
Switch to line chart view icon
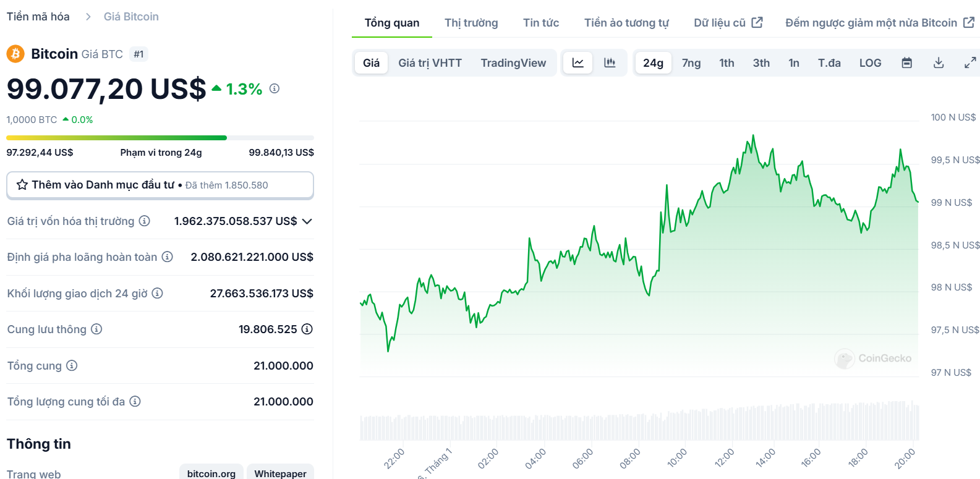tap(578, 62)
